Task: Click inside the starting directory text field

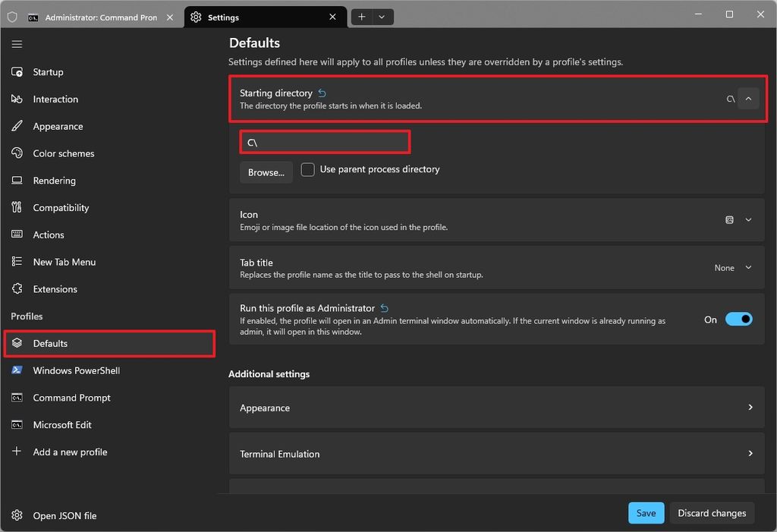Action: pyautogui.click(x=325, y=142)
